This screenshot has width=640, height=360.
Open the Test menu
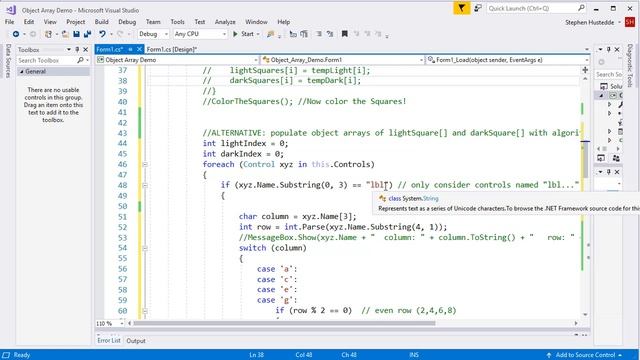click(x=200, y=22)
